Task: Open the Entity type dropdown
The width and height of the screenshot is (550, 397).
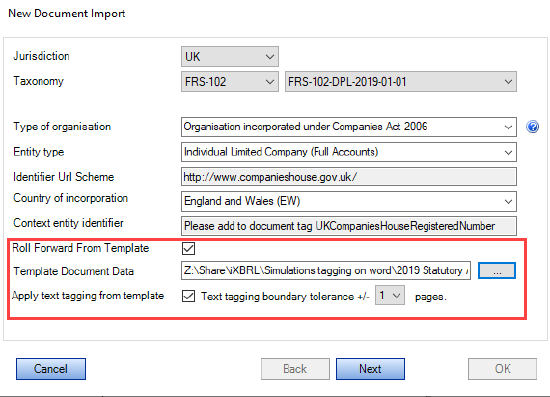Action: (x=349, y=152)
